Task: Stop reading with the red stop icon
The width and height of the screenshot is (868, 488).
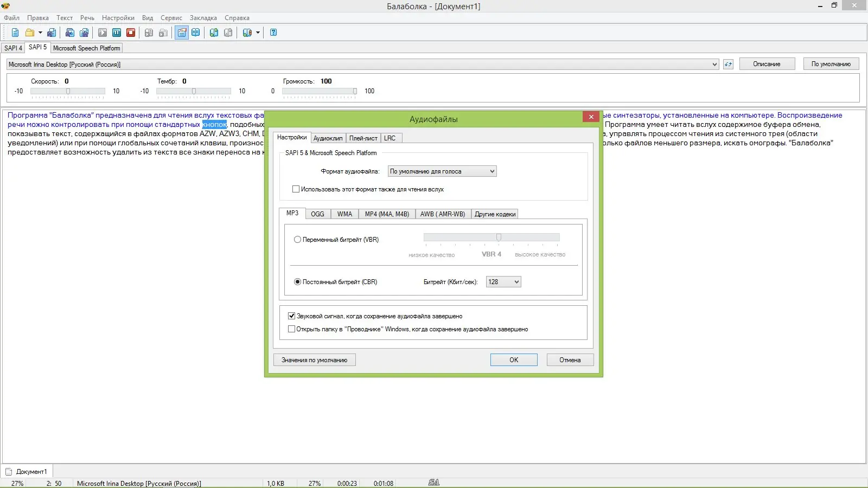Action: (131, 33)
